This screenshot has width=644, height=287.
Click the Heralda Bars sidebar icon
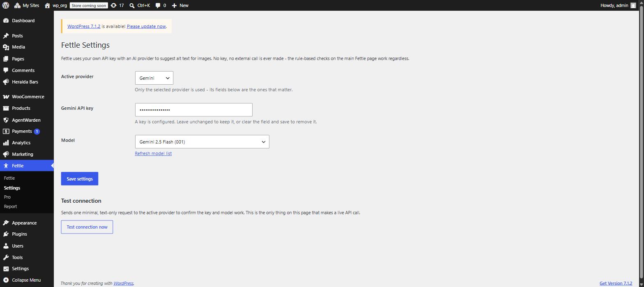pyautogui.click(x=6, y=82)
